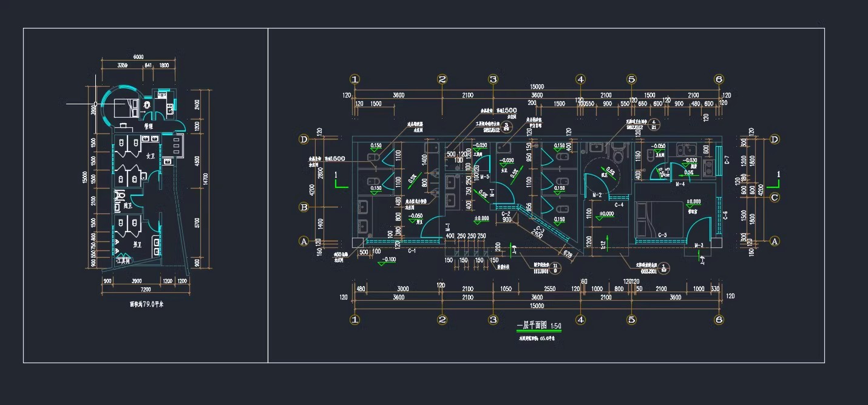
Task: Select grid axis bubble B on left side
Action: click(x=304, y=207)
